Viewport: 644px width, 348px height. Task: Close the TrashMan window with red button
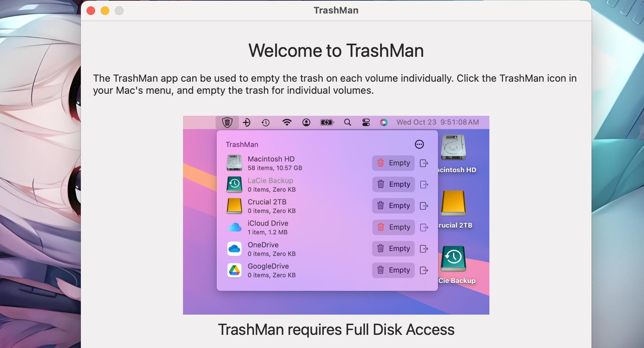[x=91, y=11]
